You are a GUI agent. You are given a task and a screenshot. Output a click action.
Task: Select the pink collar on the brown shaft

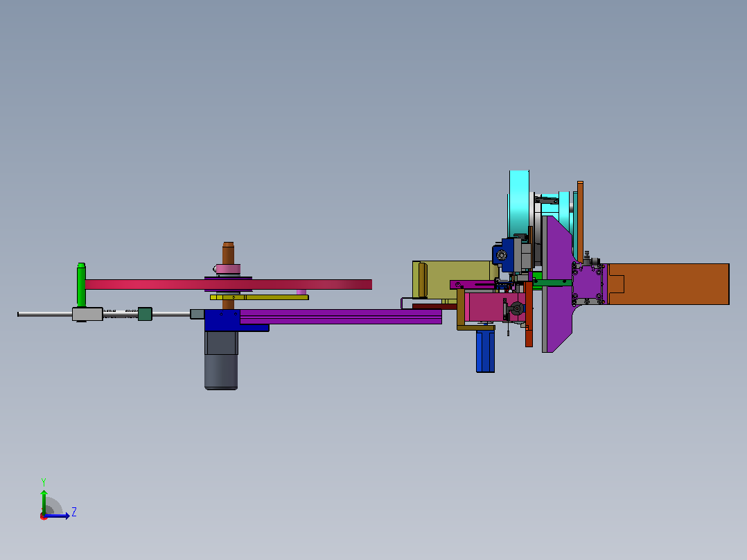point(228,270)
